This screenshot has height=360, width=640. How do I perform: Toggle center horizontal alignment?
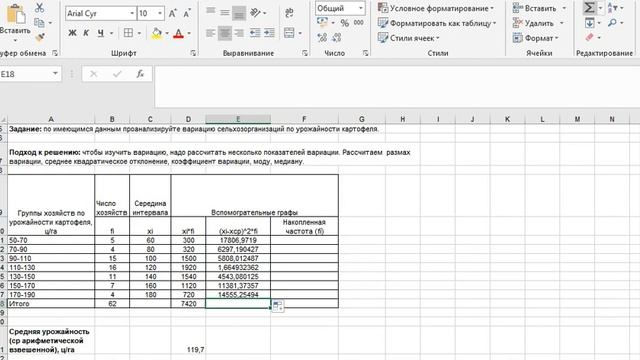(x=224, y=33)
